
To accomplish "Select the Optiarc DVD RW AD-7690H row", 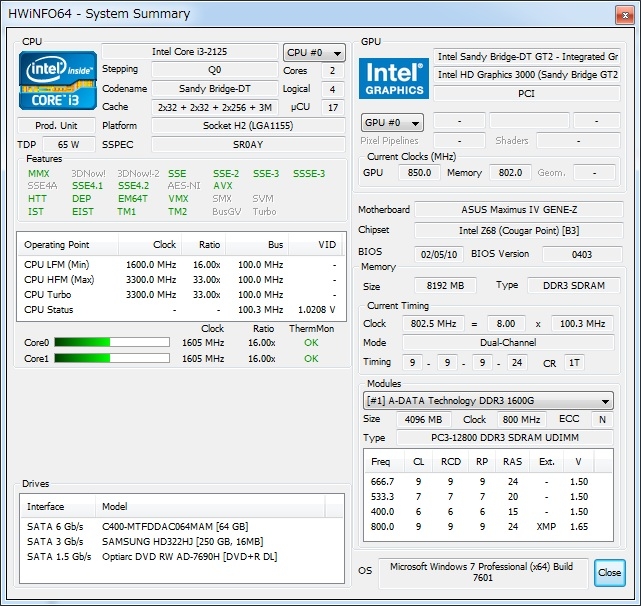I will 182,557.
